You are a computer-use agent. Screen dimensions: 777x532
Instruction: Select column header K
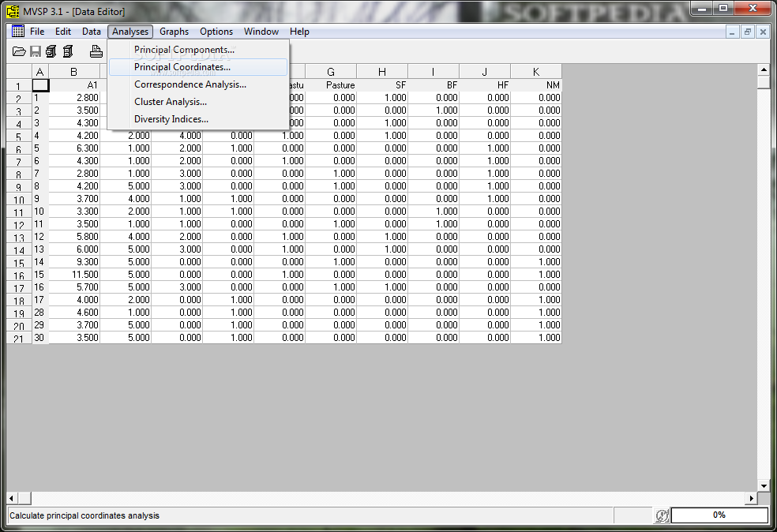[536, 72]
